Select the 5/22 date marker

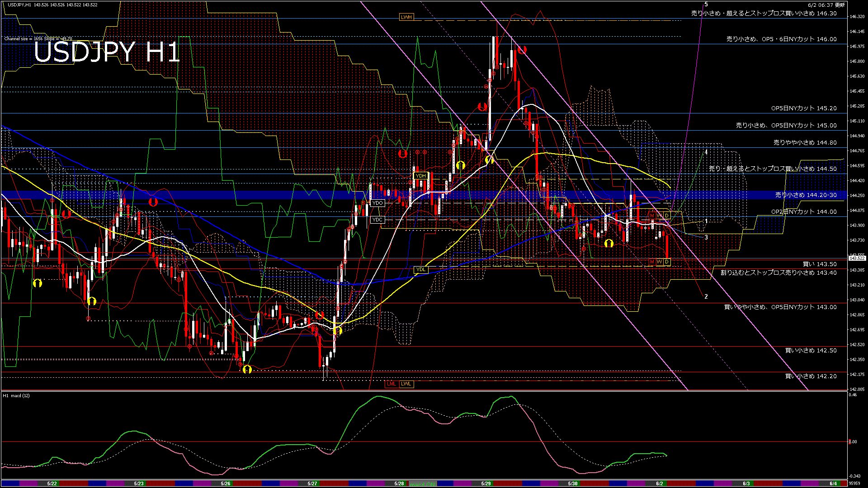(x=52, y=483)
